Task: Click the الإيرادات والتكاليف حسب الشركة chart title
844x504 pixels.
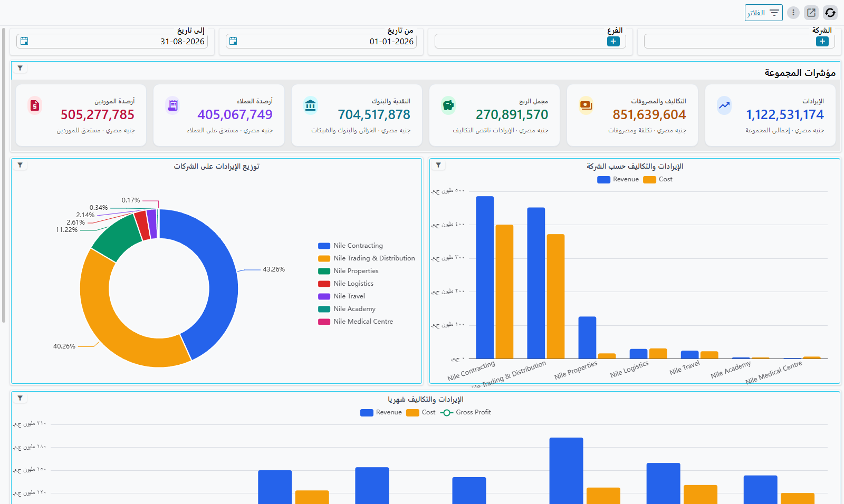Action: click(x=635, y=166)
